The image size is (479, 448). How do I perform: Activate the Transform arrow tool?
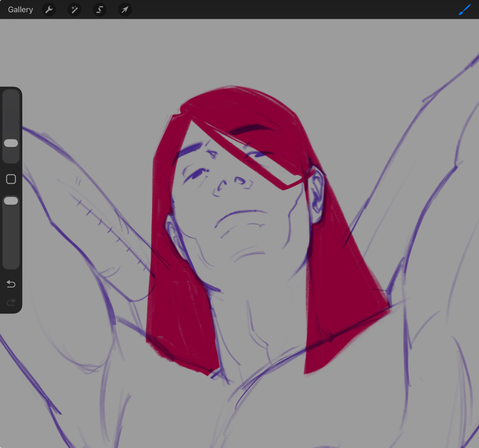coord(125,10)
